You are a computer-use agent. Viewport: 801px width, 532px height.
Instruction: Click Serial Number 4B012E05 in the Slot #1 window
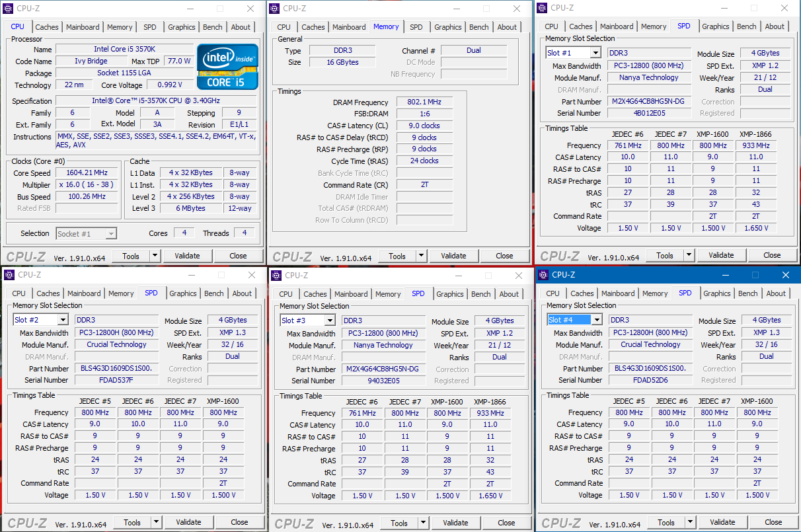(x=650, y=112)
